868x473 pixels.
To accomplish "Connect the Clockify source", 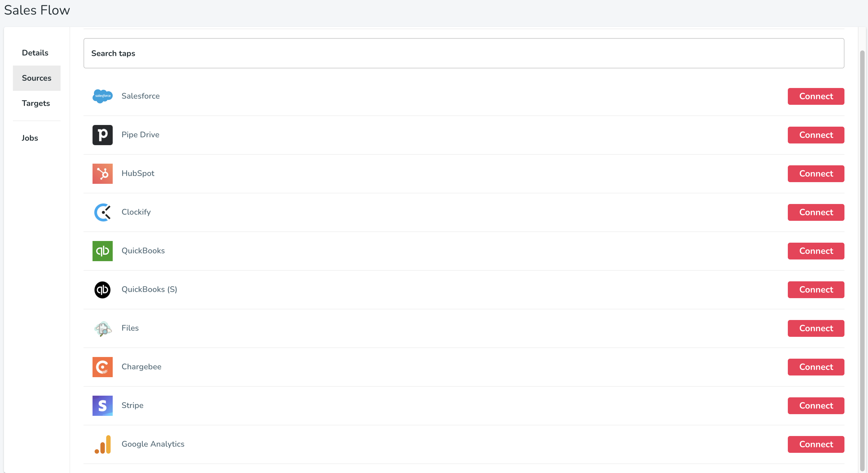I will 816,212.
